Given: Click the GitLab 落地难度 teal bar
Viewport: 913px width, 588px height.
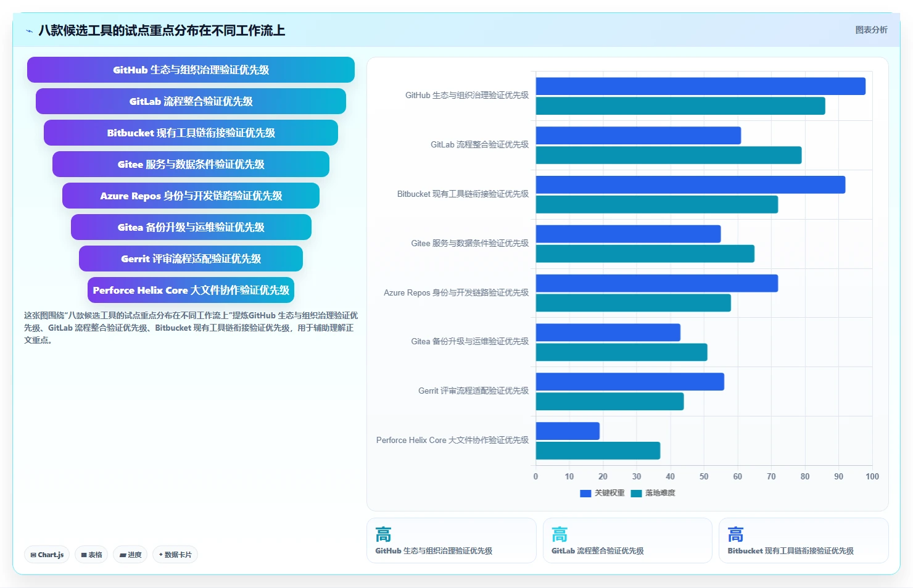Looking at the screenshot, I should (x=669, y=155).
